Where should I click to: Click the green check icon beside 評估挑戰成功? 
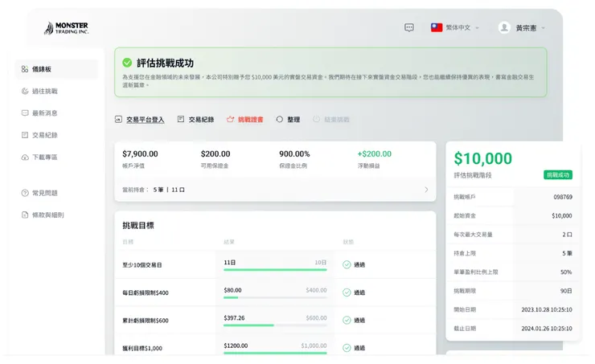click(127, 63)
